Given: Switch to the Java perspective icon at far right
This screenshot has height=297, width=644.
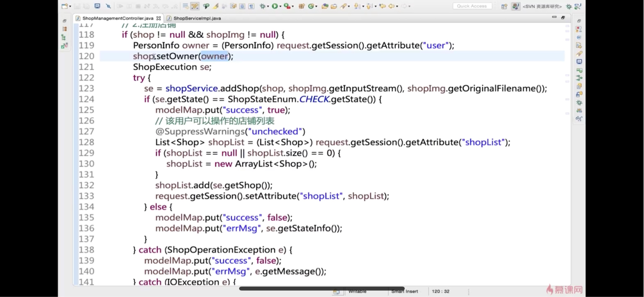Looking at the screenshot, I should click(x=578, y=6).
